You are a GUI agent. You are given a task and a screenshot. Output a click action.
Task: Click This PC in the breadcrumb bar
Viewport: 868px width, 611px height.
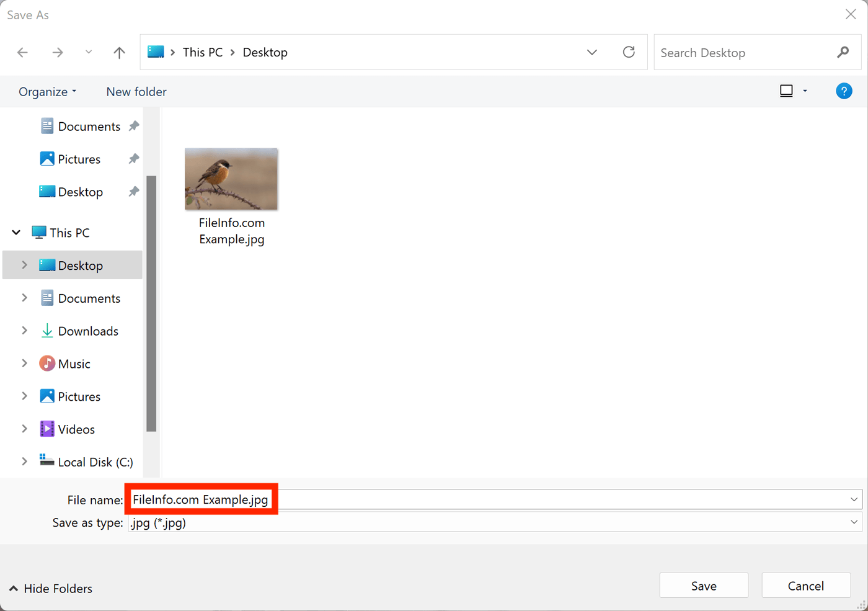pos(202,52)
